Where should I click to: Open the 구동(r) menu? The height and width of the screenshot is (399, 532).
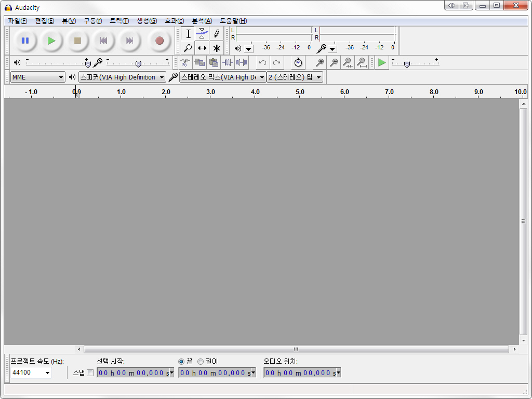[x=92, y=21]
